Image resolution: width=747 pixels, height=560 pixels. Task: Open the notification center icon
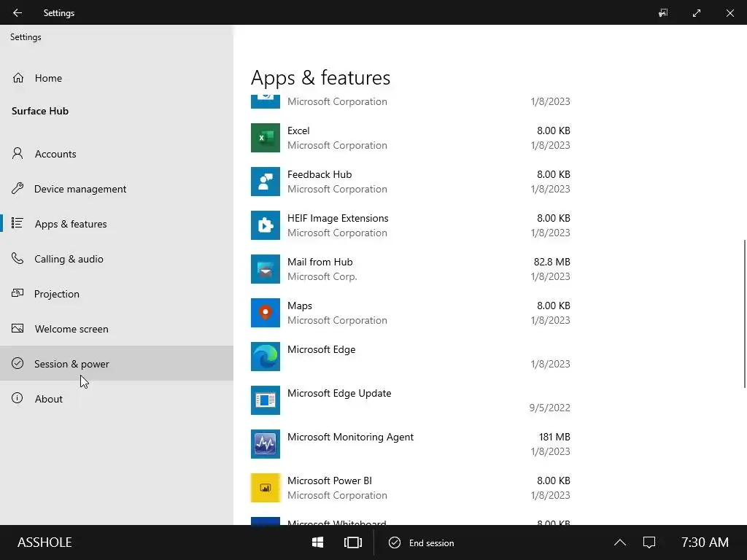[x=649, y=542]
